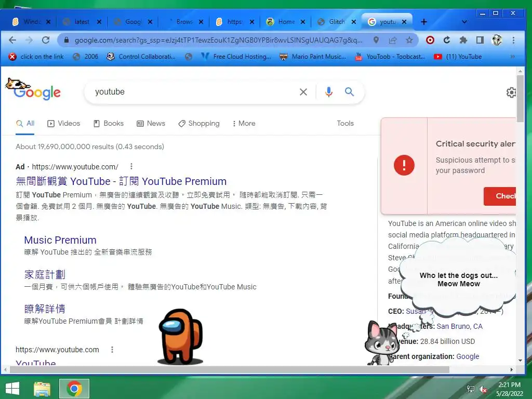Click the vertical page scrollbar thumb
Screen dimensions: 532x399
click(x=520, y=98)
